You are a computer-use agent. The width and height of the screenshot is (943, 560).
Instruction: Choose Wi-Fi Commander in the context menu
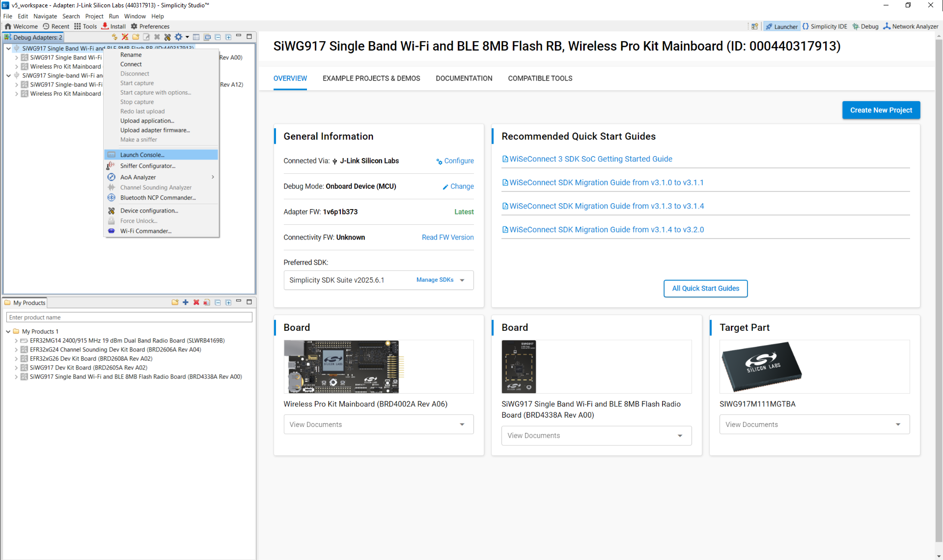(145, 231)
